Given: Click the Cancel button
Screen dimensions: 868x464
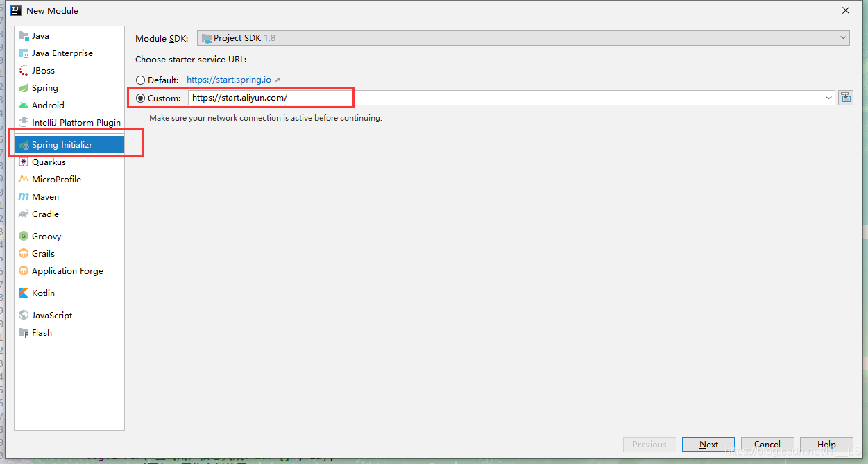Looking at the screenshot, I should point(767,445).
